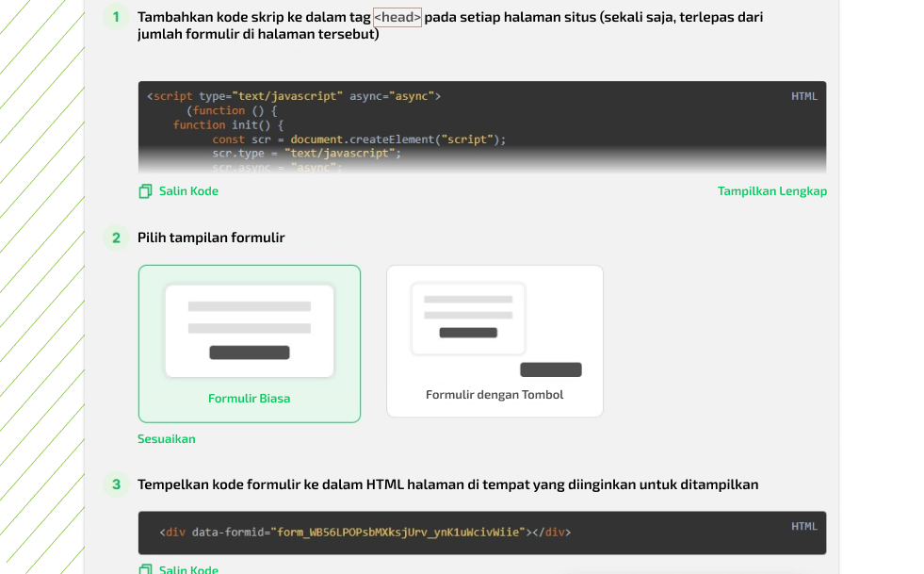Click the step 3 number badge

tap(116, 484)
